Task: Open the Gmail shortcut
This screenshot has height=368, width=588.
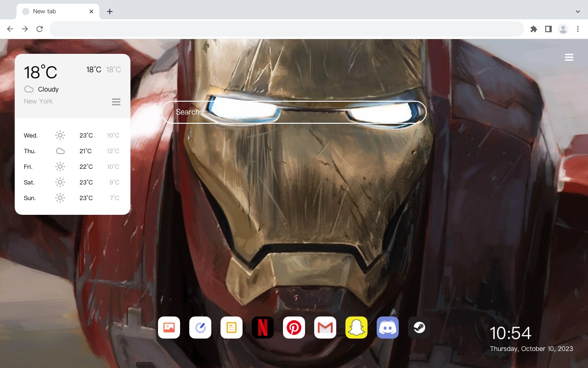Action: [x=325, y=328]
